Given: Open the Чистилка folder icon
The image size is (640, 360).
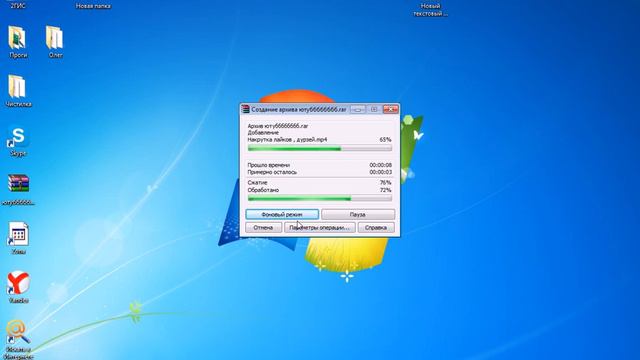Looking at the screenshot, I should tap(17, 87).
